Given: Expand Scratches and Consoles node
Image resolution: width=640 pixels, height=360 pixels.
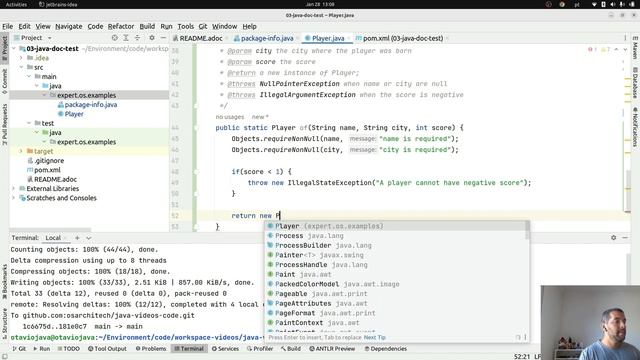Looking at the screenshot, I should click(x=14, y=198).
